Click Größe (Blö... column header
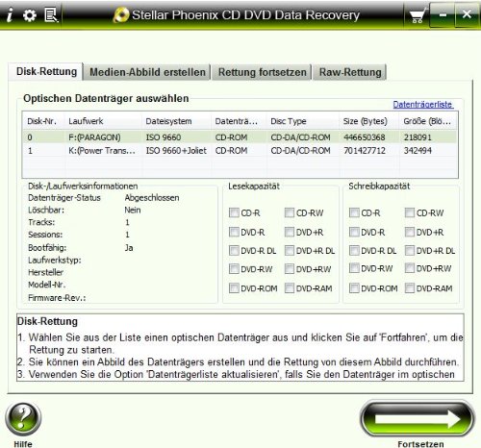 tap(427, 121)
